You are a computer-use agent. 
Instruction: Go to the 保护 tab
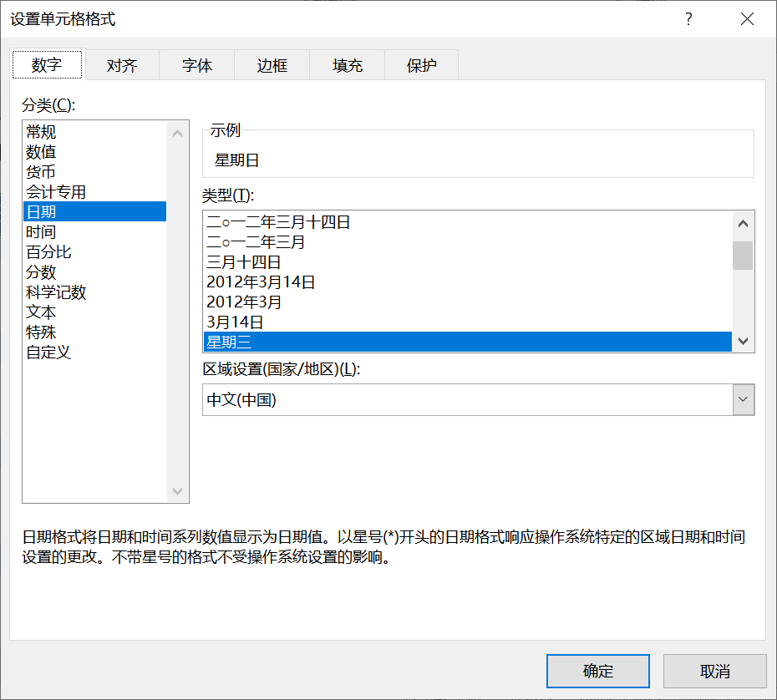422,65
